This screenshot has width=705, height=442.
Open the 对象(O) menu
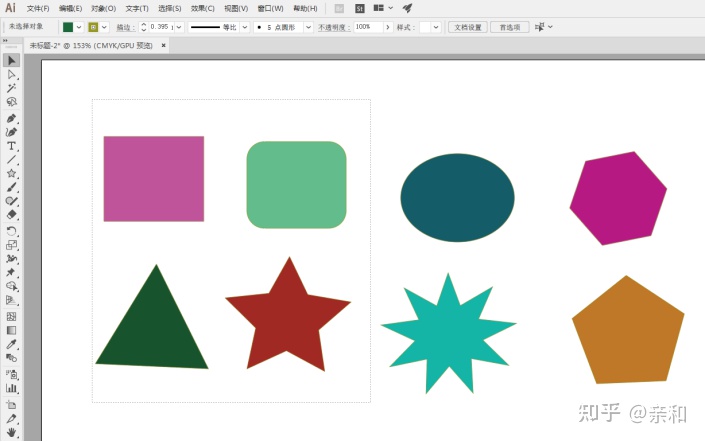click(103, 9)
